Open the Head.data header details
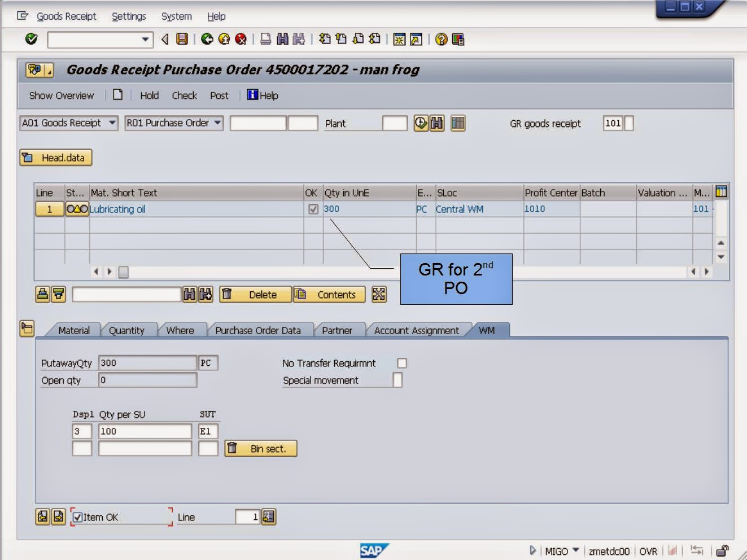This screenshot has height=560, width=747. point(55,158)
